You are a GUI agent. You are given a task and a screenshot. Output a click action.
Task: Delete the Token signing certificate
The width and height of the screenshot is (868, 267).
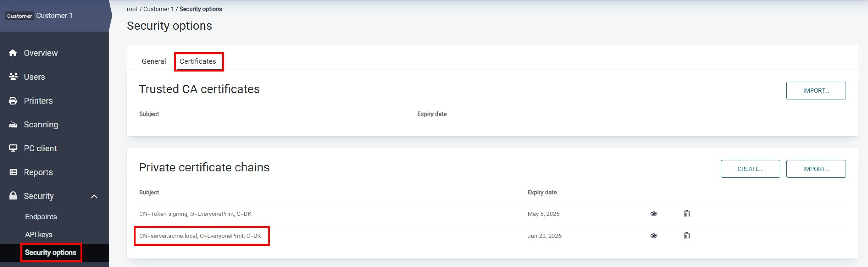coord(686,214)
